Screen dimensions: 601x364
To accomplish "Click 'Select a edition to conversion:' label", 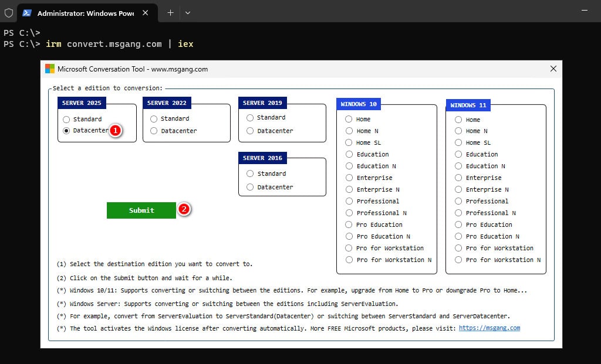I will (x=108, y=88).
